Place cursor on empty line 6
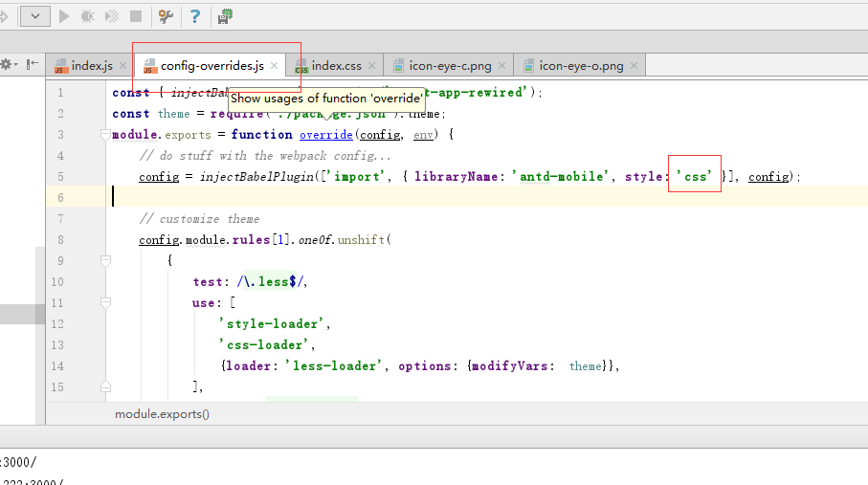This screenshot has width=868, height=485. tap(487, 197)
